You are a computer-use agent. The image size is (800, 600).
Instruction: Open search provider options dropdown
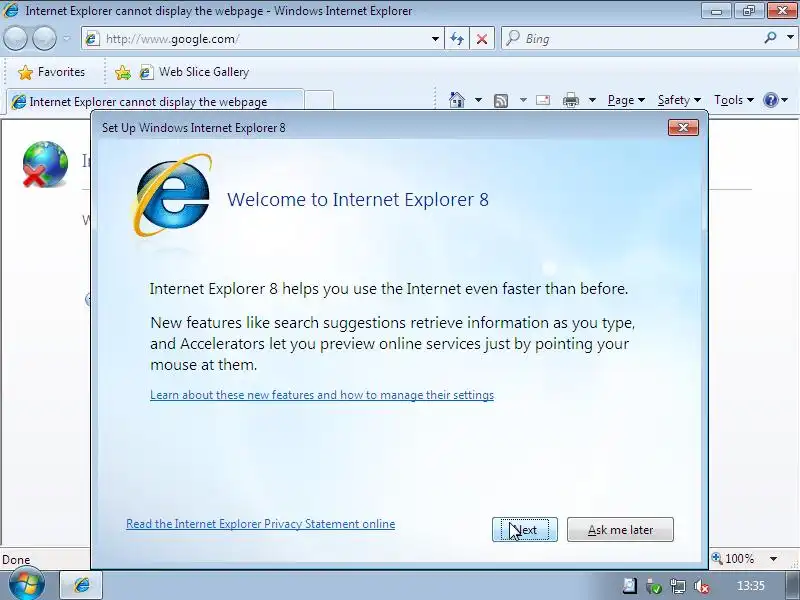pyautogui.click(x=790, y=38)
